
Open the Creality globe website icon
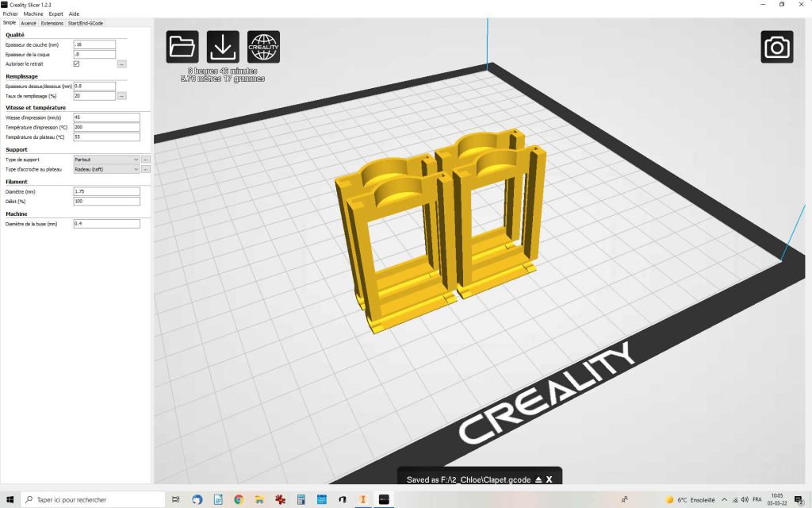(263, 47)
